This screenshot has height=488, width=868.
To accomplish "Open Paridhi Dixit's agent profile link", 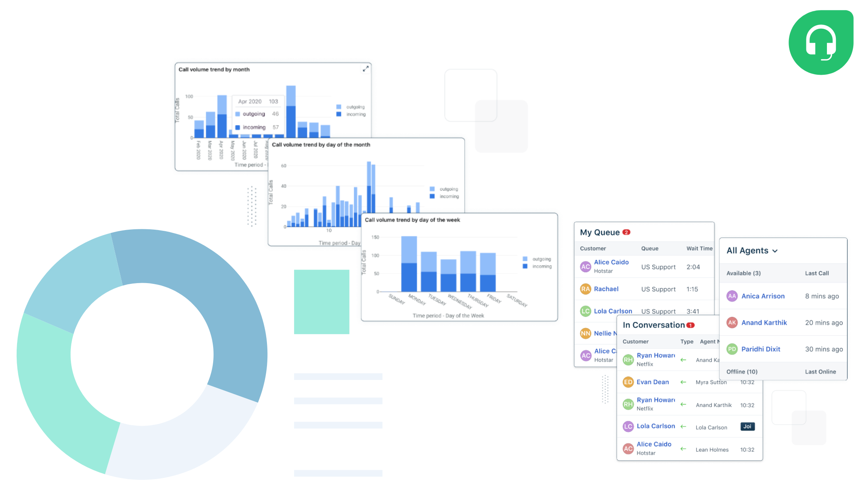I will point(761,349).
